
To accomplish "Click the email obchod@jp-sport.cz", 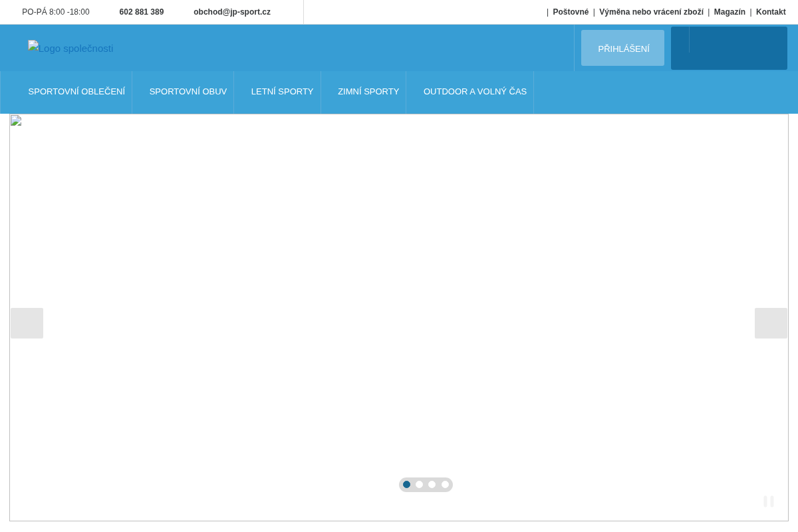I will (232, 12).
